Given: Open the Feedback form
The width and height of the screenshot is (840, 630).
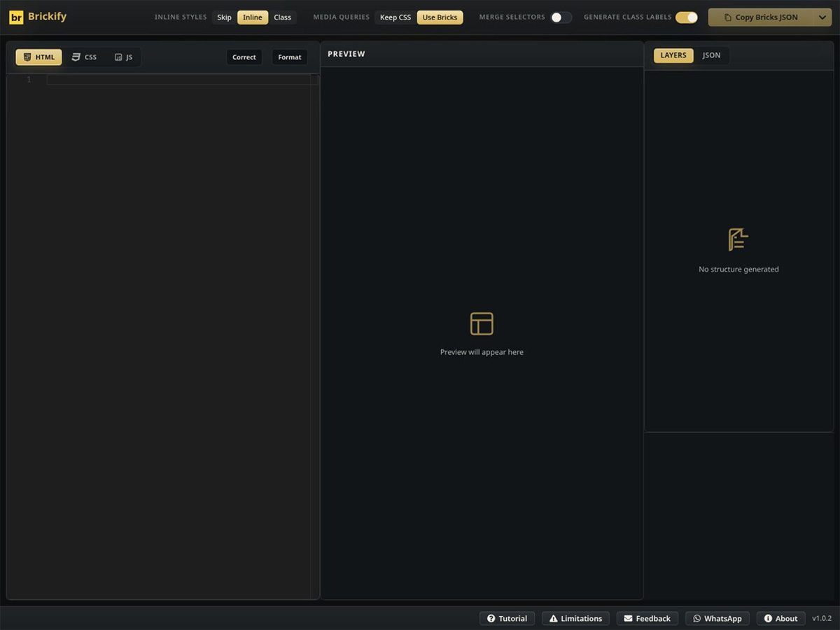Looking at the screenshot, I should 647,619.
